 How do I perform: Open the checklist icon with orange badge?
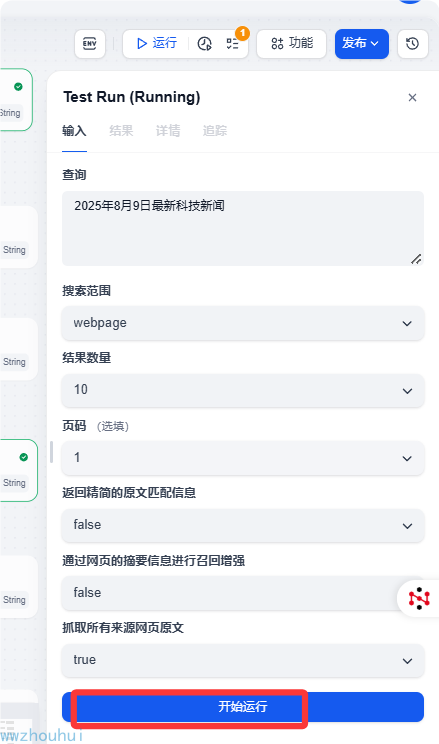233,44
